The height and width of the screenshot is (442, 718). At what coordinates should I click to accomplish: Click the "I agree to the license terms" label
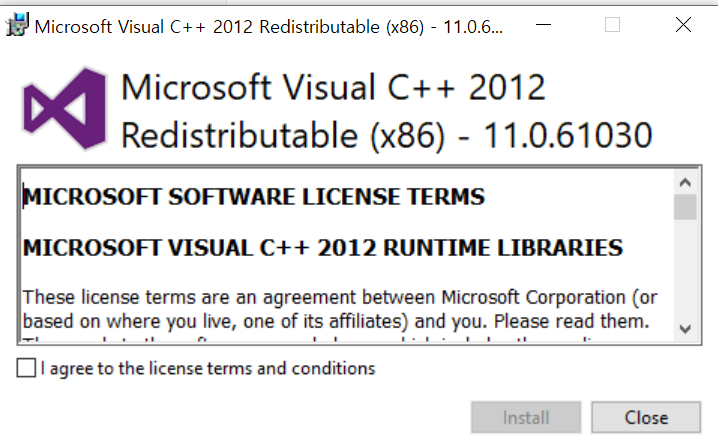tap(208, 369)
